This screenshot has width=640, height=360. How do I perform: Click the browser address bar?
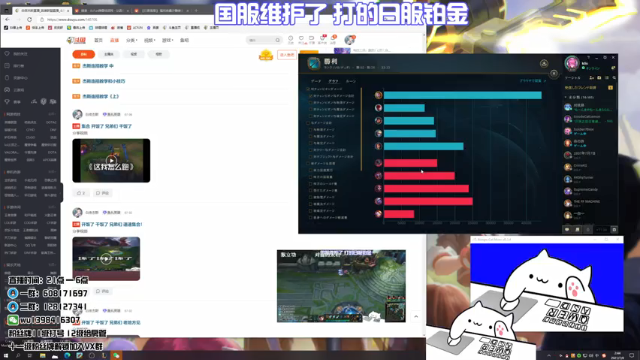coord(229,19)
